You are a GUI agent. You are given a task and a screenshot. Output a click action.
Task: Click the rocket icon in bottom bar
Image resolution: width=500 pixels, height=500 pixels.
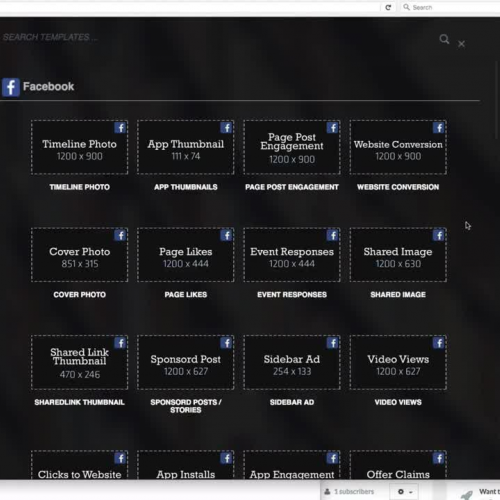tap(466, 495)
